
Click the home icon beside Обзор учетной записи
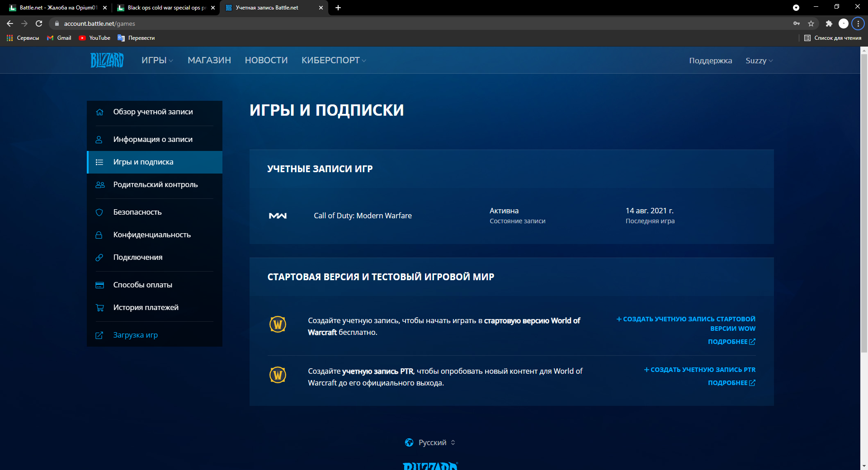pos(99,112)
